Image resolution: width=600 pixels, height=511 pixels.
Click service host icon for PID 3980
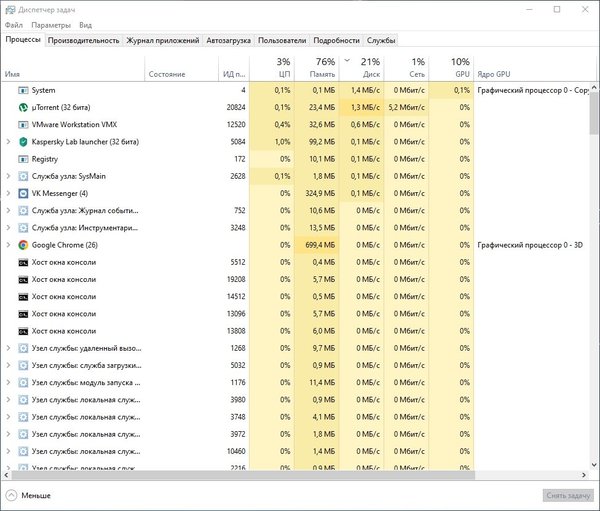tap(23, 400)
